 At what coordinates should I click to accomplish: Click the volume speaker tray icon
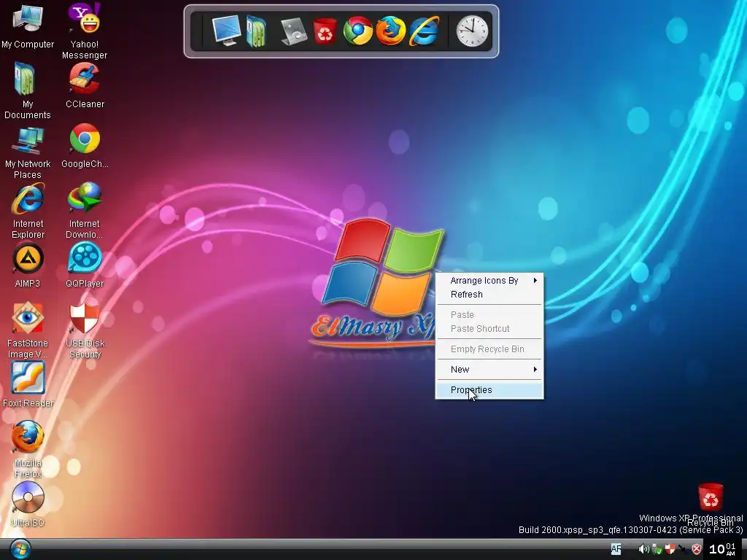pyautogui.click(x=643, y=550)
